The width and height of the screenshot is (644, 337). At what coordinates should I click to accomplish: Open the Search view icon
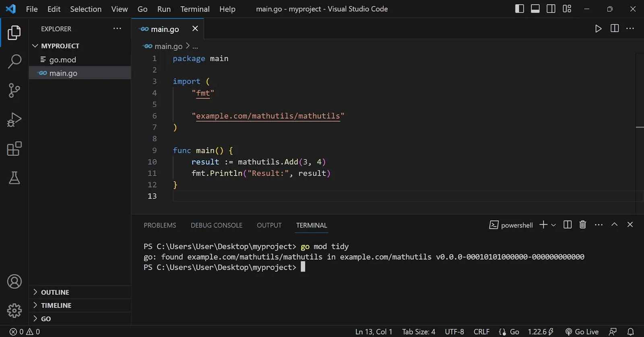[14, 62]
